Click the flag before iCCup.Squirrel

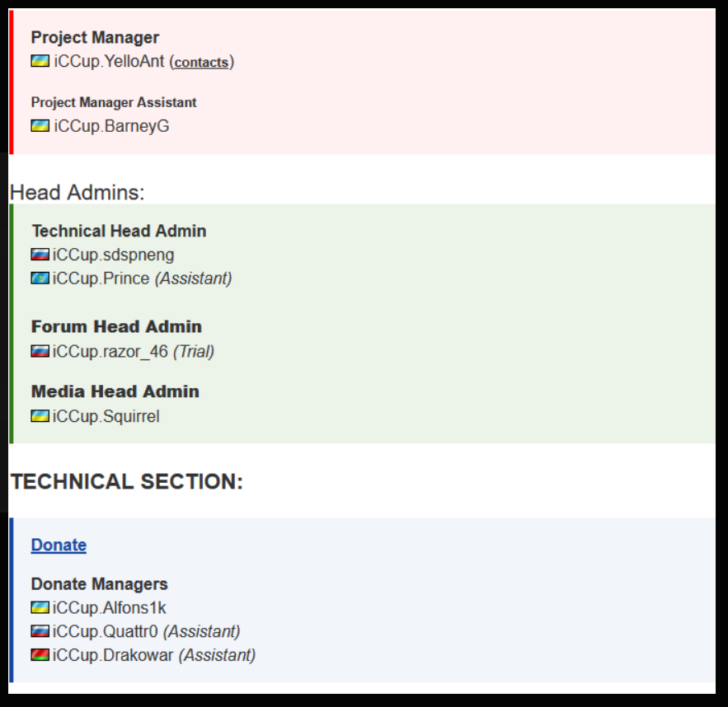(x=40, y=416)
